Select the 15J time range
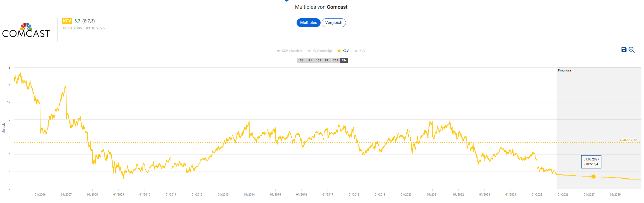The height and width of the screenshot is (203, 644). [327, 60]
